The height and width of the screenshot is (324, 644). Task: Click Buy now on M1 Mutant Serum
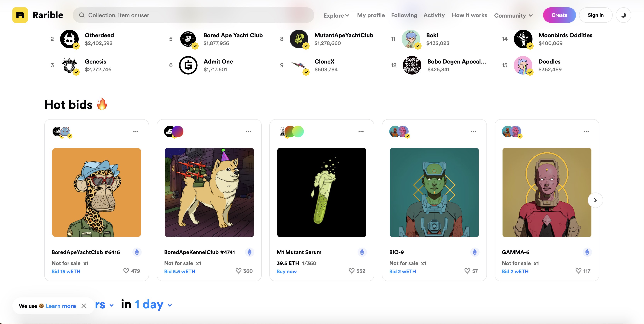[x=286, y=271]
